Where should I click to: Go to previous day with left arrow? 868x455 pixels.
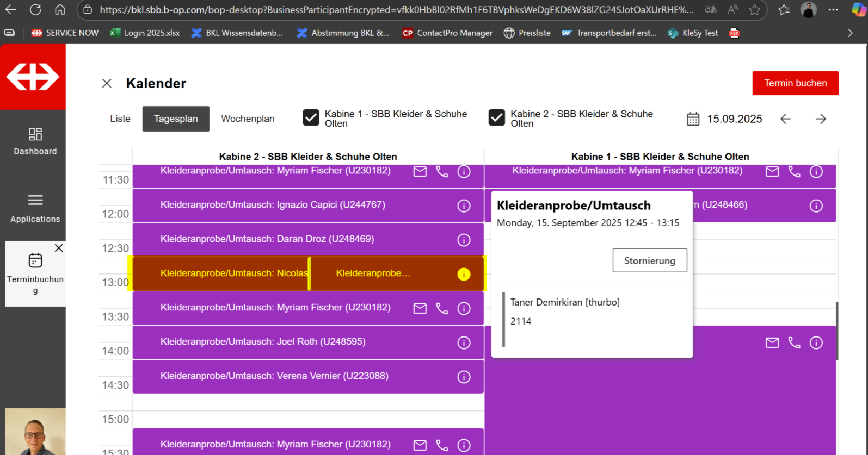(x=785, y=119)
